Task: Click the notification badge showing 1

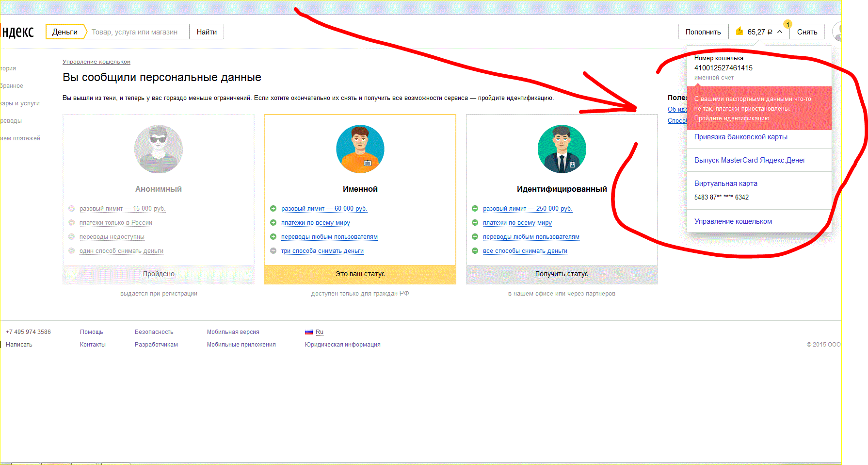Action: point(788,24)
